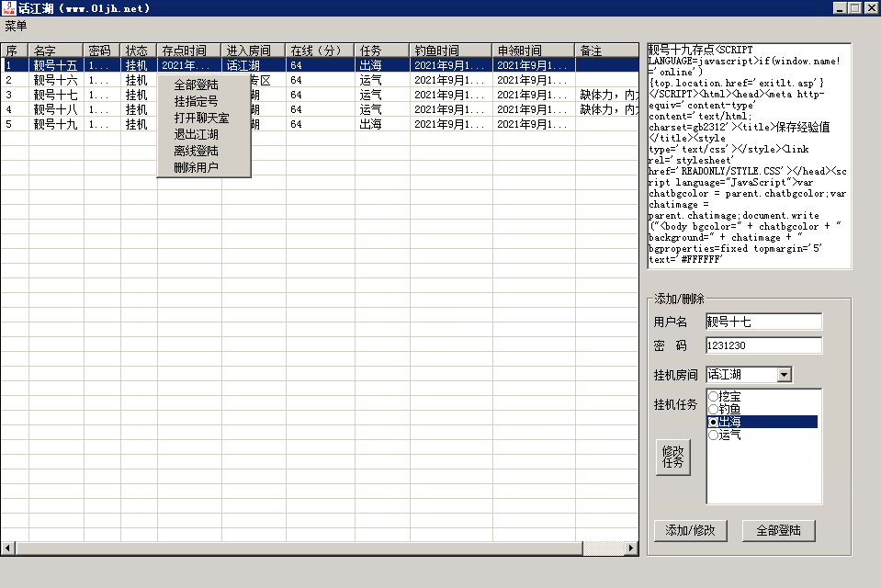Select the 出海 task radio button

tap(713, 422)
